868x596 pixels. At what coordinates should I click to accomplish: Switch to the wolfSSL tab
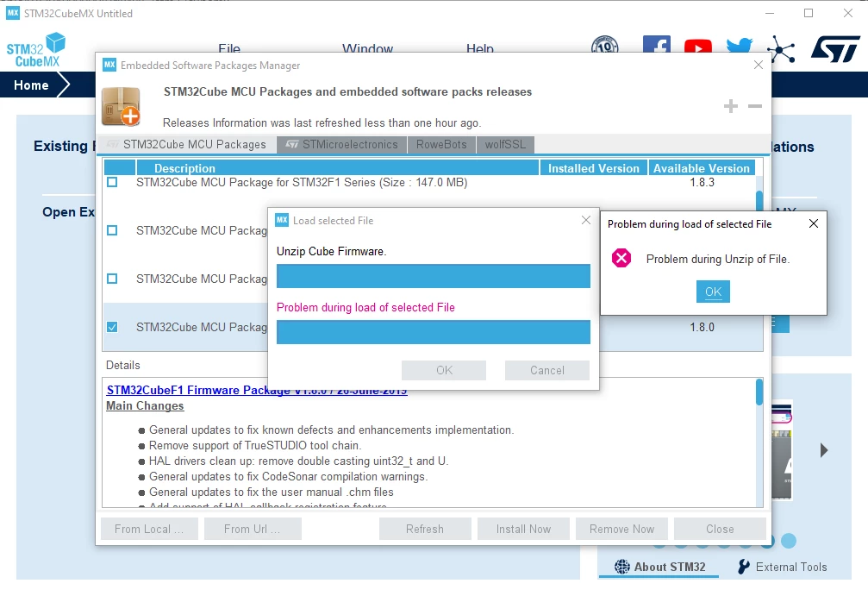point(505,145)
